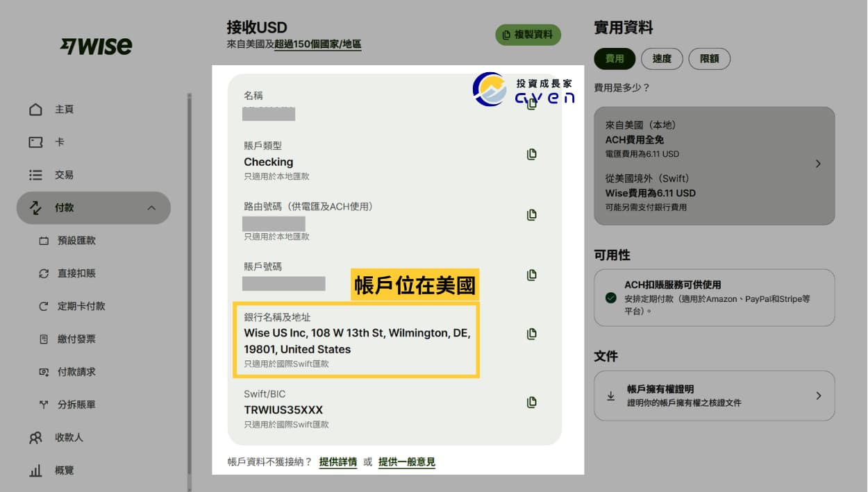Click the calendar icon beside 預設匯款
The image size is (868, 492).
(44, 241)
